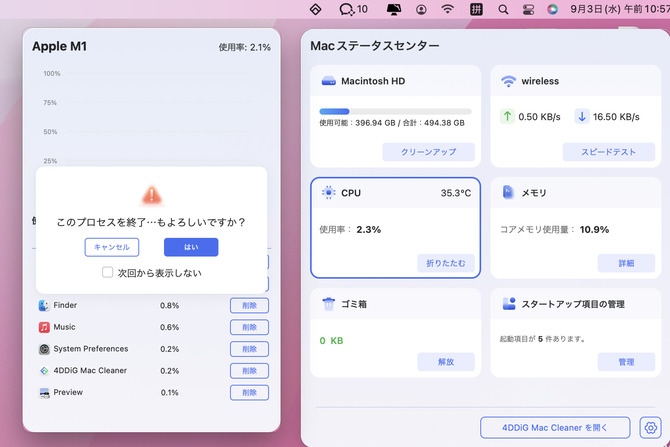Viewport: 670px width, 447px height.
Task: Click the メモリ card icon
Action: click(x=508, y=193)
